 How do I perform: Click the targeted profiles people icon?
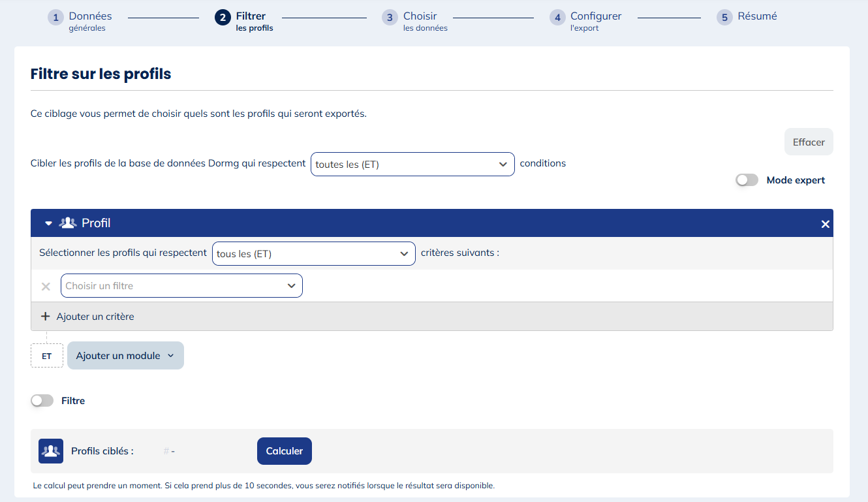pos(51,451)
